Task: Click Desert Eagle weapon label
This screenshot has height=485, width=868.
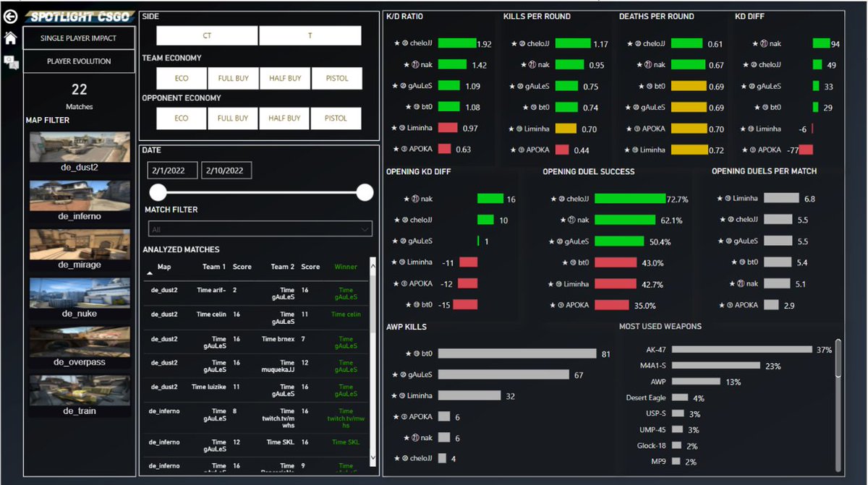Action: [646, 398]
